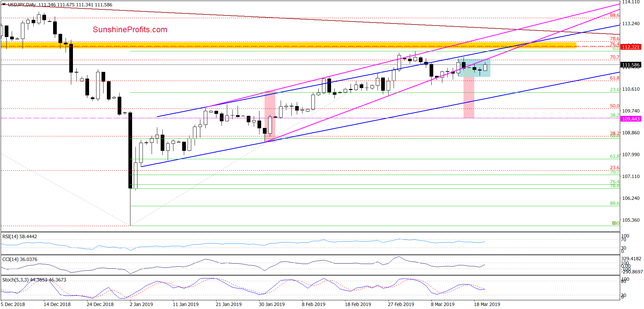Image resolution: width=644 pixels, height=309 pixels.
Task: Click the 8 Feb 2019 date label
Action: click(314, 304)
